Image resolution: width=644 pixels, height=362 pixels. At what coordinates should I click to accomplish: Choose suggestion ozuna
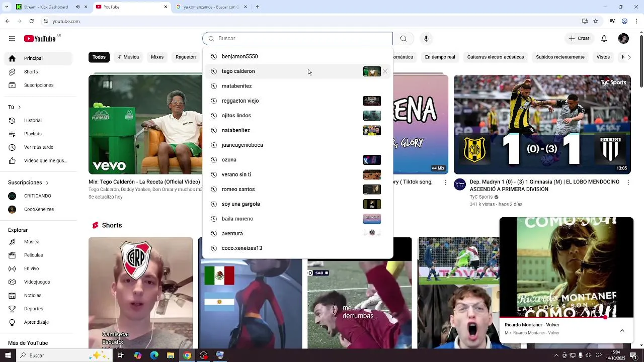click(x=297, y=160)
